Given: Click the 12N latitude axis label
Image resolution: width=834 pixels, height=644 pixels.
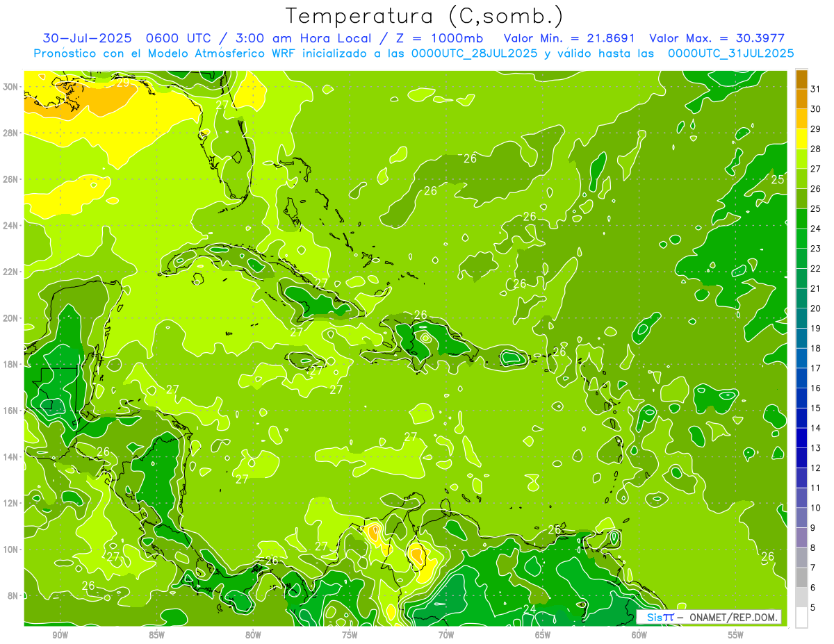Looking at the screenshot, I should (x=11, y=503).
